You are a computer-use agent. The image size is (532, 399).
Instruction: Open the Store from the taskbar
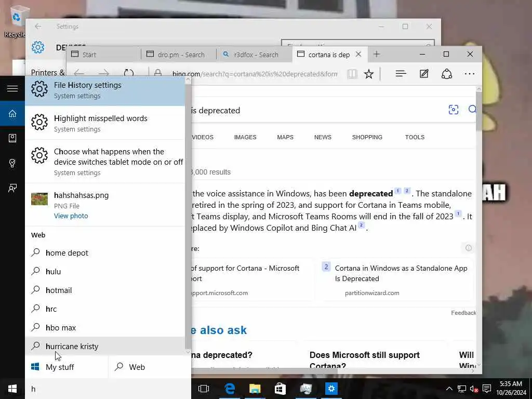280,389
